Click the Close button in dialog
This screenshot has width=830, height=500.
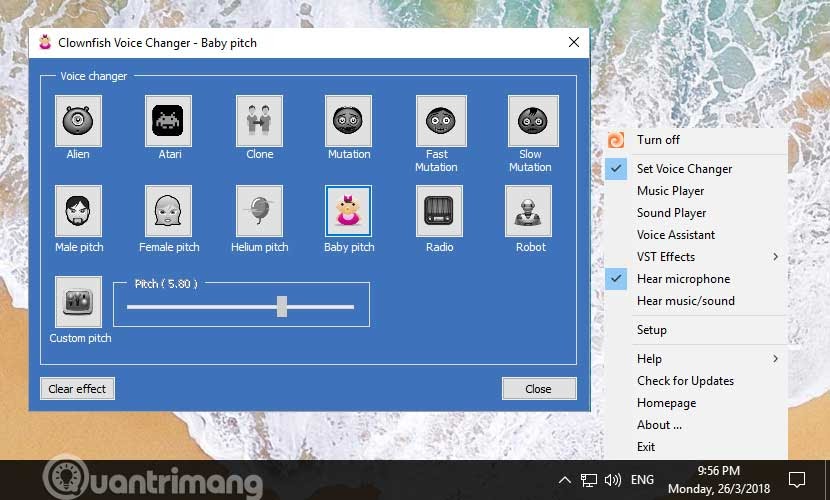point(539,389)
